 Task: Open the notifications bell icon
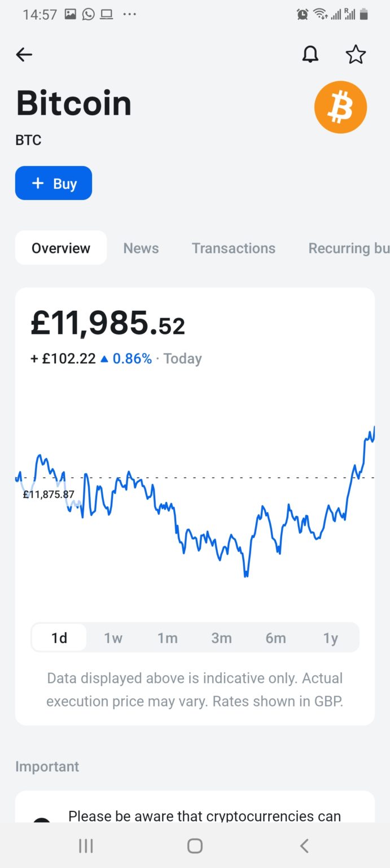pos(310,54)
